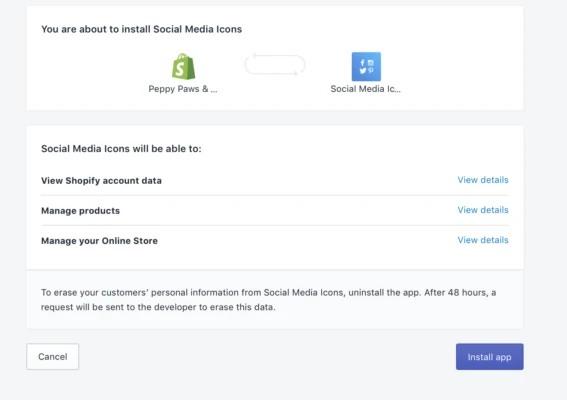
Task: Click the Pinterest glyph in the app logo
Action: click(x=371, y=70)
